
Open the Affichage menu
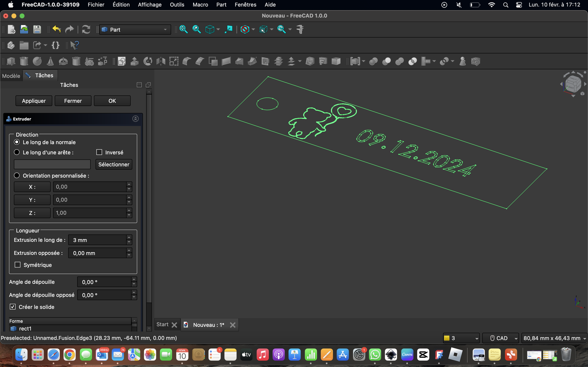[150, 5]
